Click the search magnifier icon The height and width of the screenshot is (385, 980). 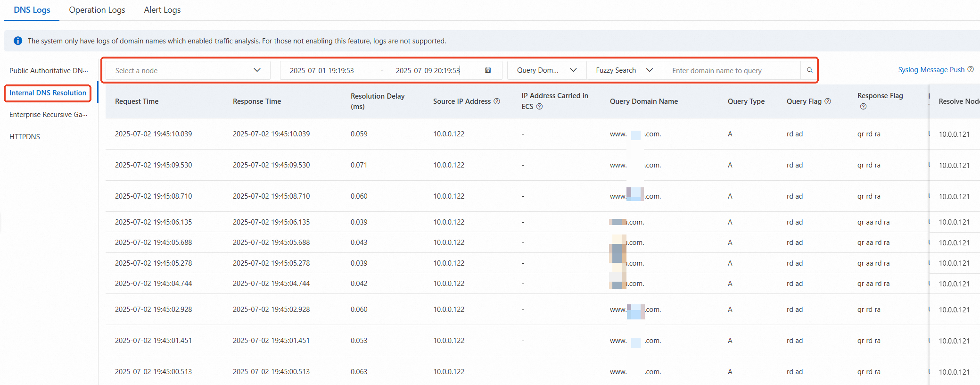click(809, 70)
